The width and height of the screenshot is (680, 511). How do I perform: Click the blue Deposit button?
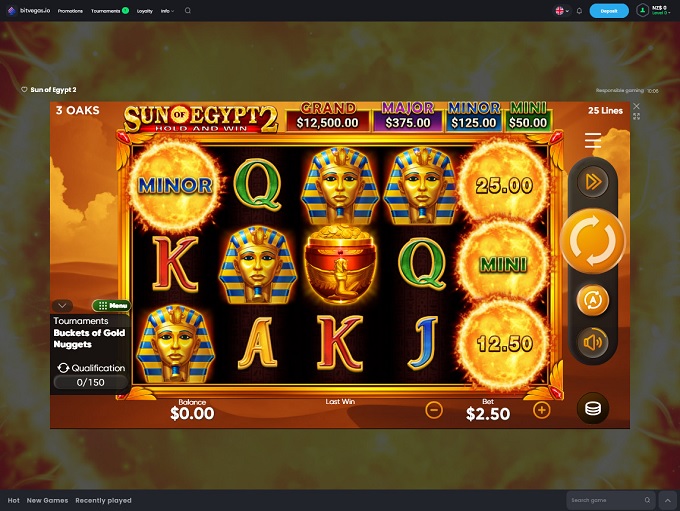(x=609, y=11)
